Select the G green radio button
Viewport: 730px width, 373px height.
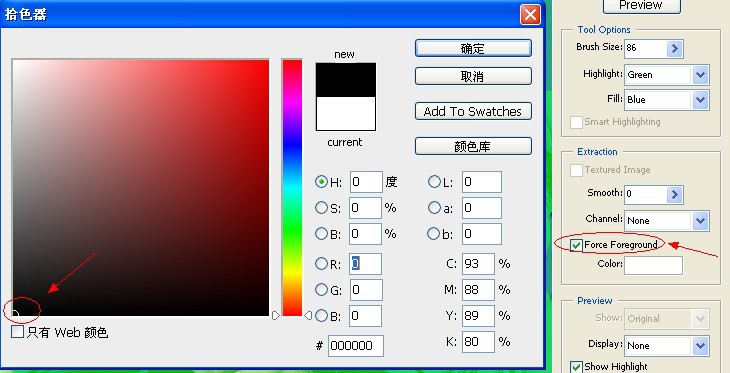[321, 290]
